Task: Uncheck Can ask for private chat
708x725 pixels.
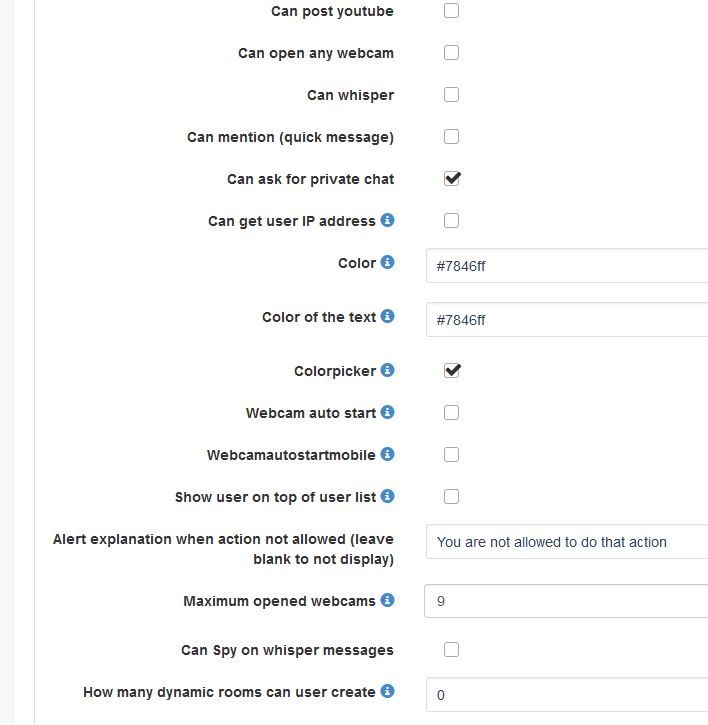Action: pos(452,179)
